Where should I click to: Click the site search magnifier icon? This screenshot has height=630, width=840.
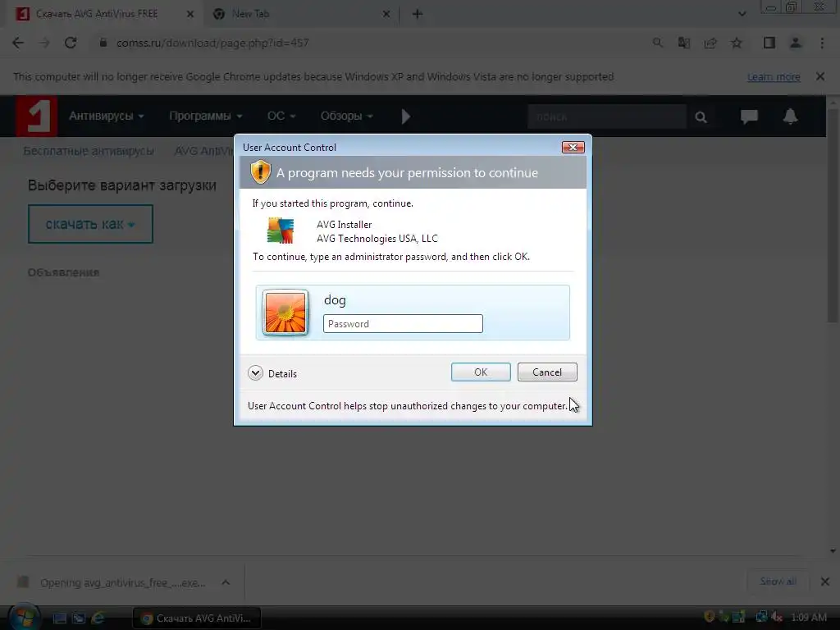pos(701,116)
